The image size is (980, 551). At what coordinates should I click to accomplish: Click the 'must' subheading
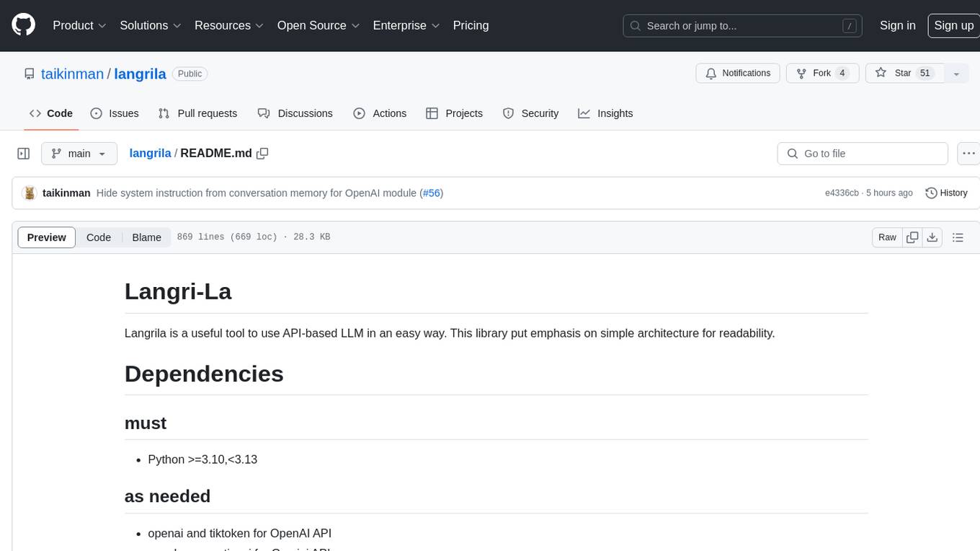tap(146, 423)
